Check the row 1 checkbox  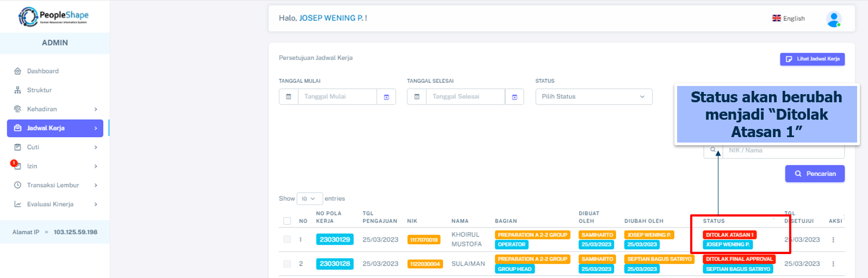tap(287, 239)
